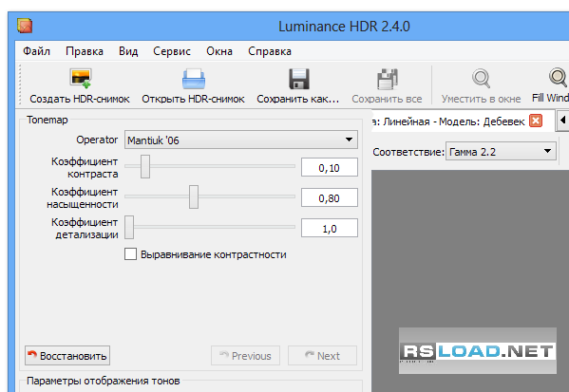Click the detail factor slider handle
The height and width of the screenshot is (392, 569).
point(129,228)
